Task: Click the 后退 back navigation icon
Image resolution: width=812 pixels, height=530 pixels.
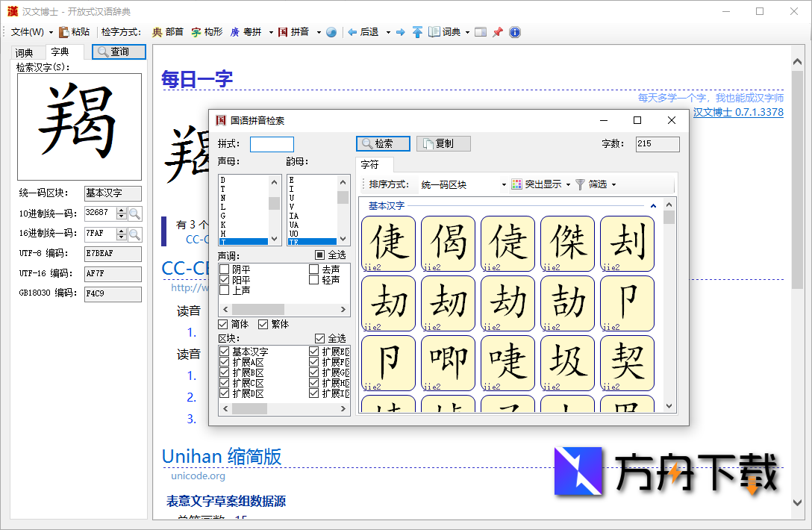Action: click(363, 32)
